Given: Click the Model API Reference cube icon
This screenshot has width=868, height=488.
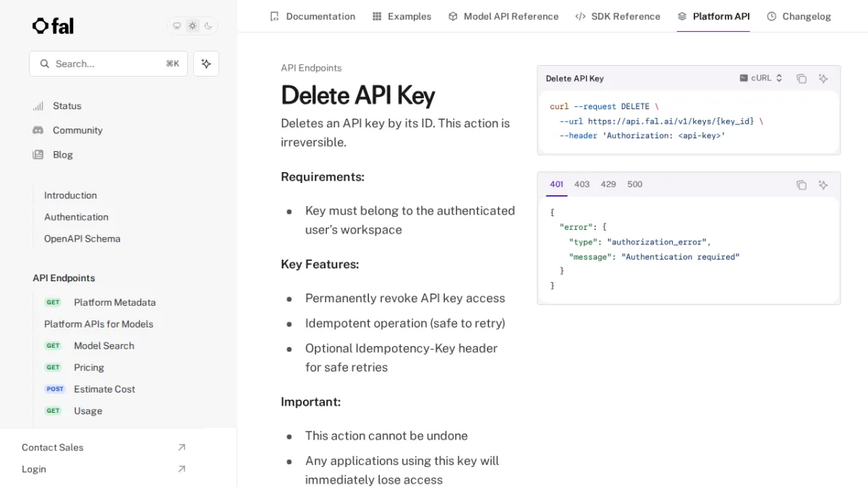Looking at the screenshot, I should (453, 16).
